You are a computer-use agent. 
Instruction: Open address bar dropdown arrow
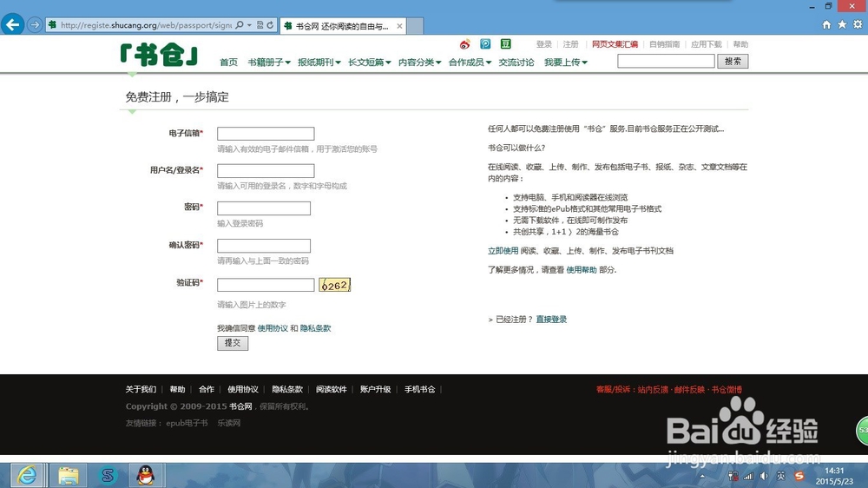(249, 25)
